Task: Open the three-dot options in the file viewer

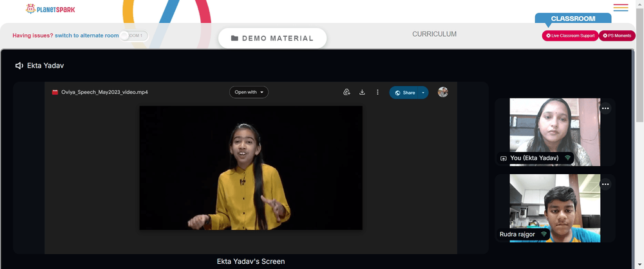Action: click(x=377, y=92)
